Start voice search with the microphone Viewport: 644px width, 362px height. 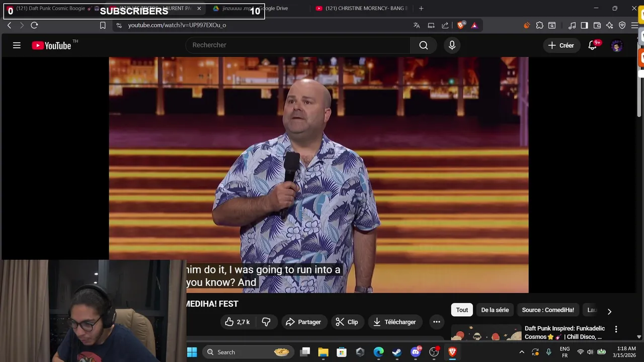point(452,45)
